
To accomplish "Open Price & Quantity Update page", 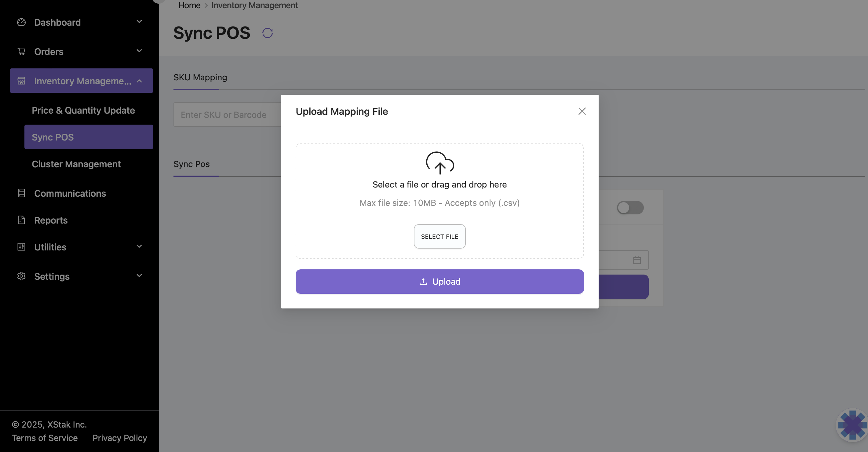I will click(83, 110).
